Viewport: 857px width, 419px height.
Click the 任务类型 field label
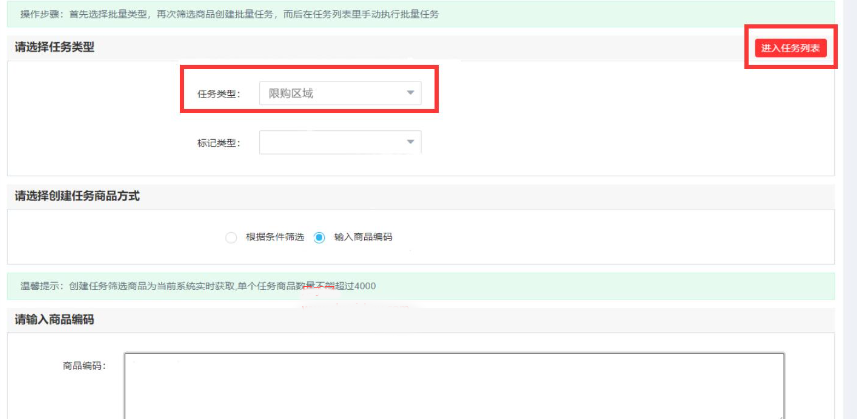[x=219, y=93]
